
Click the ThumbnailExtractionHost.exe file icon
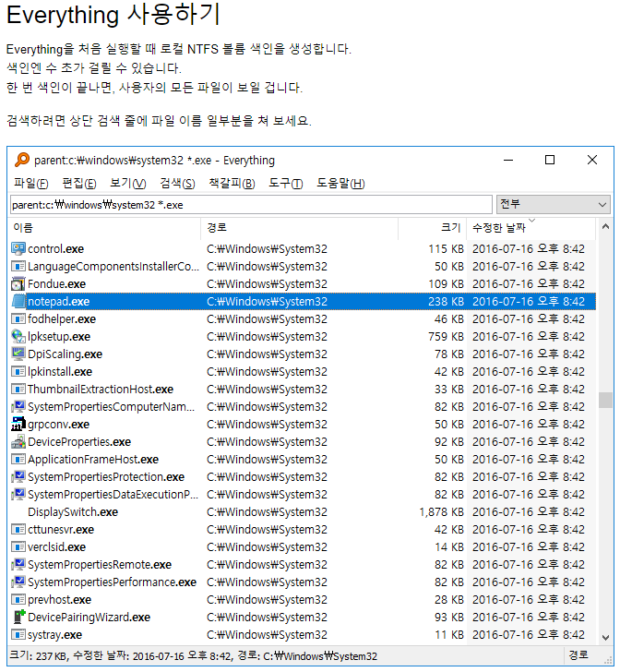click(18, 390)
